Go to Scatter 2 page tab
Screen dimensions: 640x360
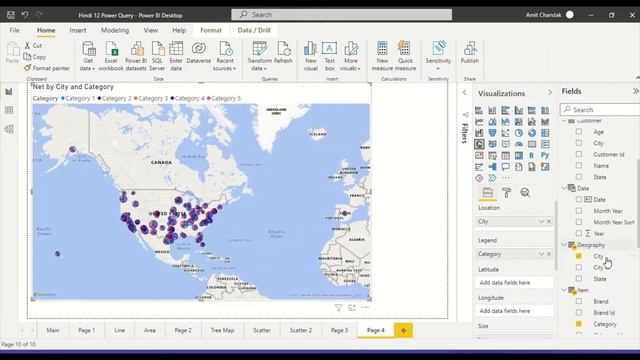pyautogui.click(x=300, y=330)
